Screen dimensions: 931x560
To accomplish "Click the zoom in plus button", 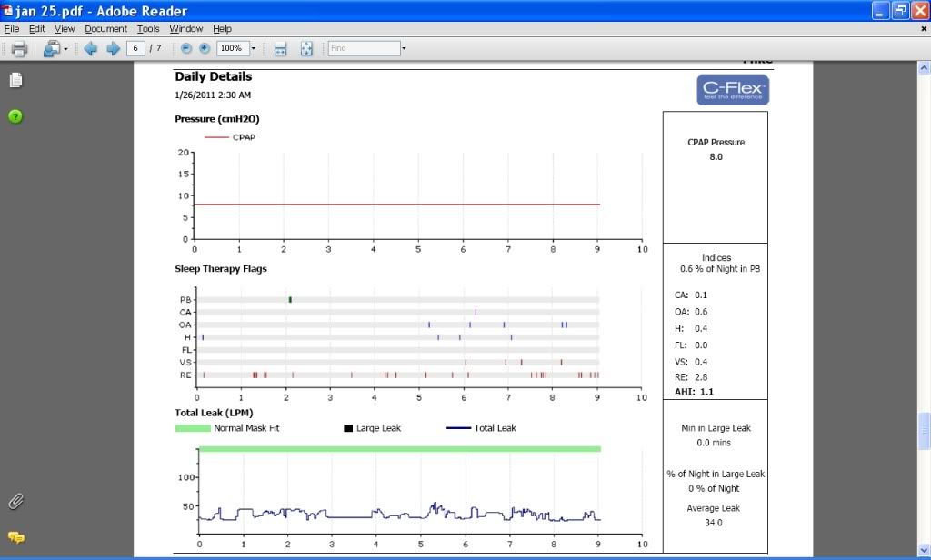I will (x=205, y=48).
